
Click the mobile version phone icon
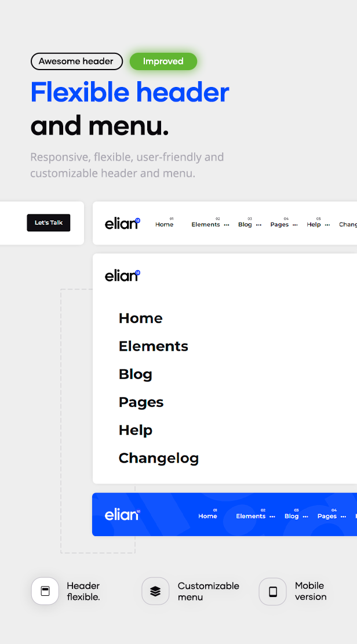click(272, 591)
